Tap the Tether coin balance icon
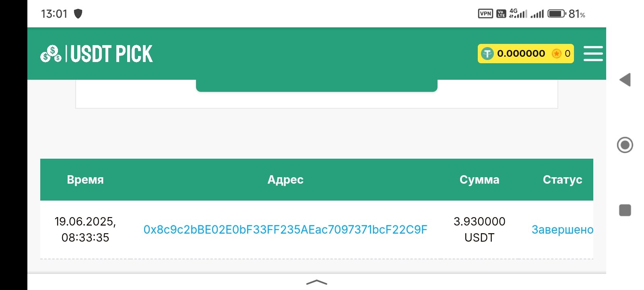The image size is (644, 290). coord(487,54)
